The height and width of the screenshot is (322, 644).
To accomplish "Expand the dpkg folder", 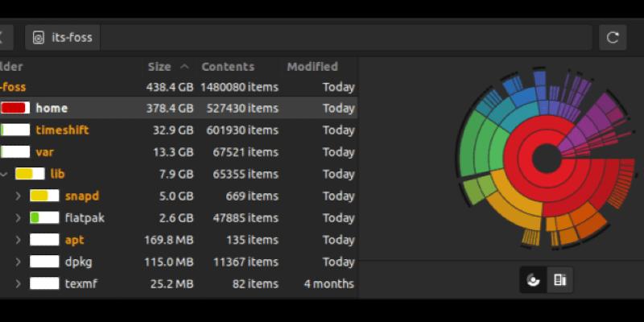I will click(x=19, y=262).
